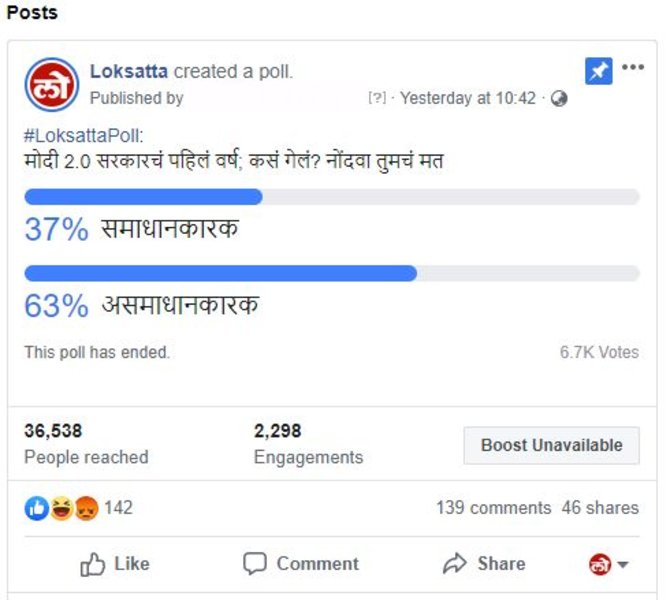Click the Loksatta profile picture avatar
The image size is (670, 600).
52,85
